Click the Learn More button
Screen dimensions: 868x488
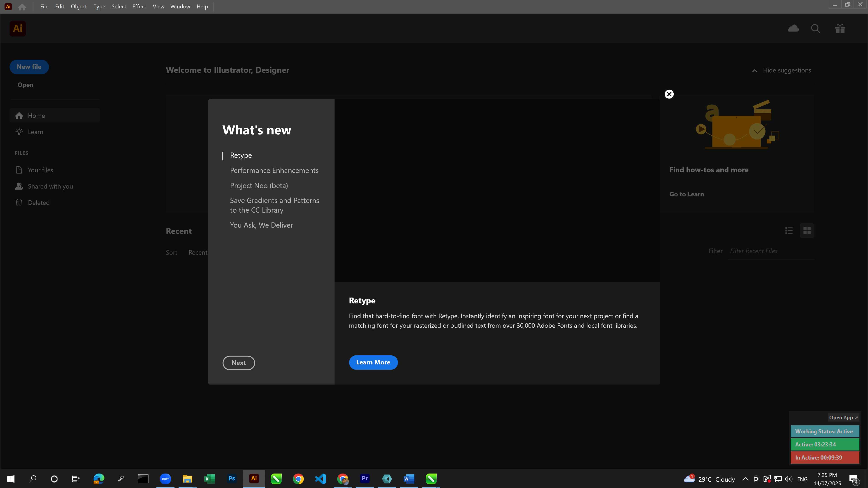click(x=373, y=362)
